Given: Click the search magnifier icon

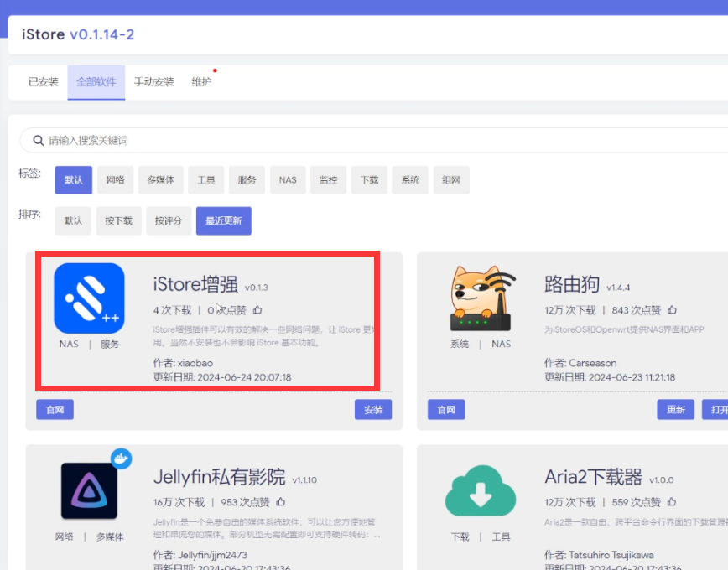Looking at the screenshot, I should click(38, 140).
